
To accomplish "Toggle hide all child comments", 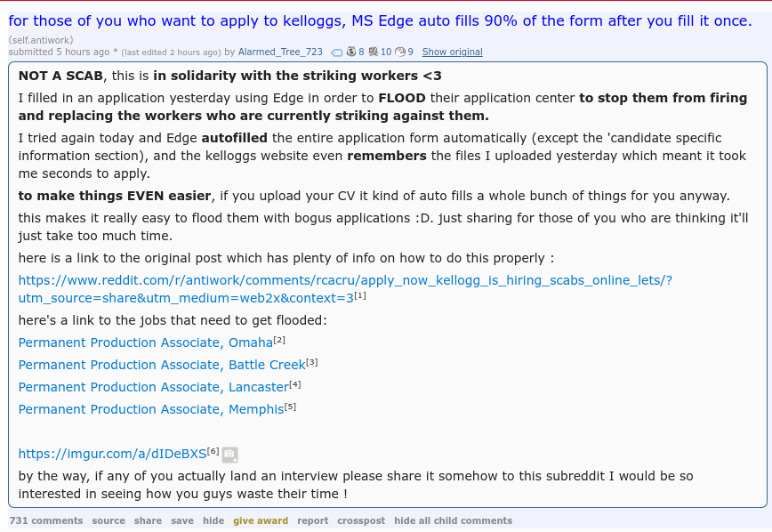I will pos(453,520).
